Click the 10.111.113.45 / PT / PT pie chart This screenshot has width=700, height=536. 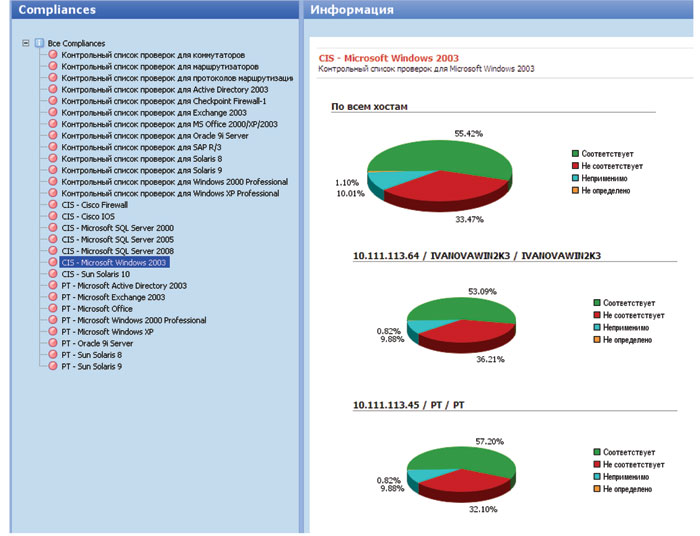tap(461, 474)
